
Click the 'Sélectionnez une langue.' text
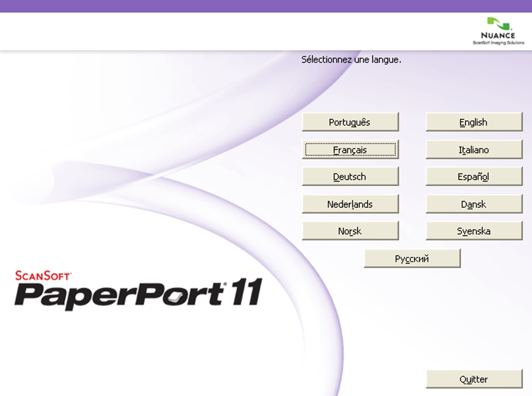click(351, 59)
